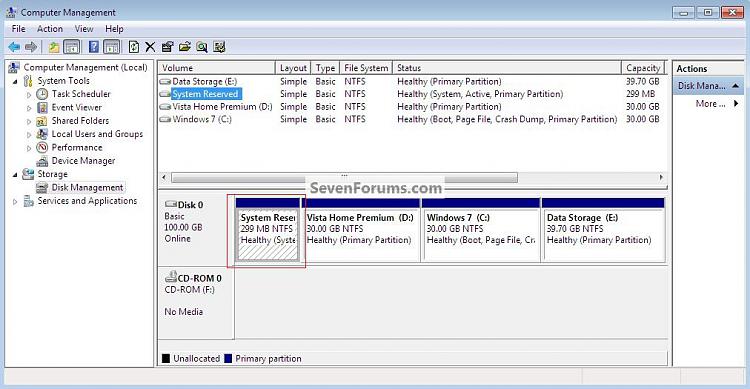Click the Refresh toolbar icon

click(134, 47)
